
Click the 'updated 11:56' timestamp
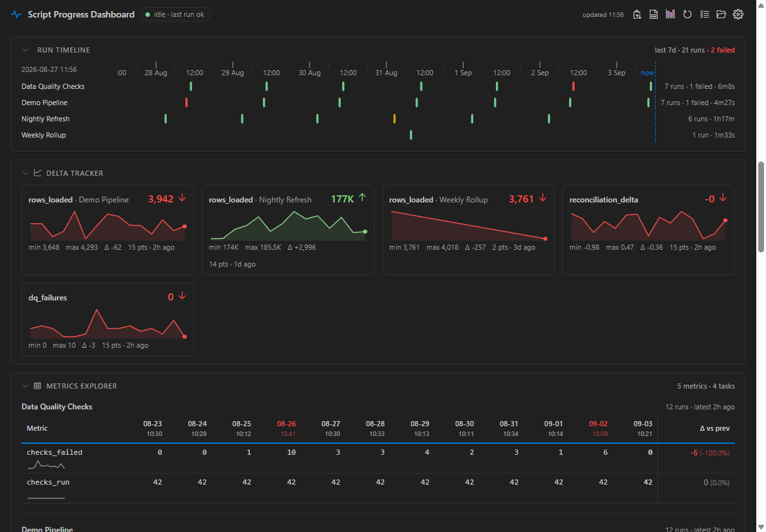coord(603,15)
